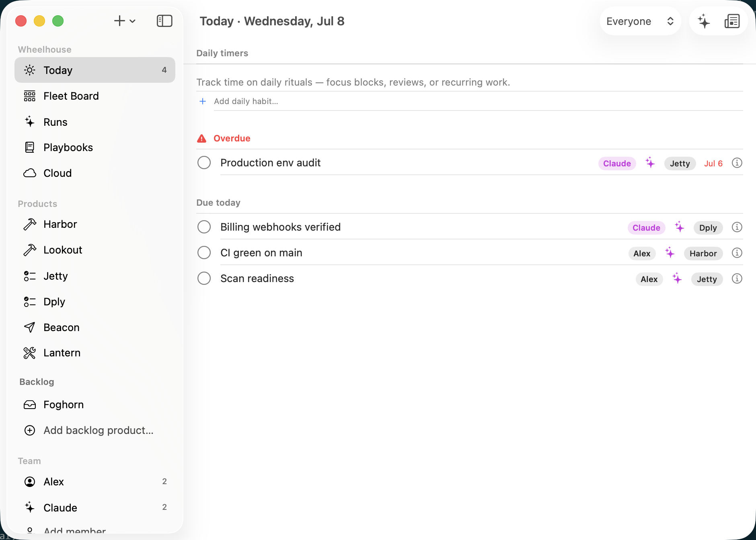Open the add-new dropdown chevron
This screenshot has height=540, width=756.
coord(133,21)
